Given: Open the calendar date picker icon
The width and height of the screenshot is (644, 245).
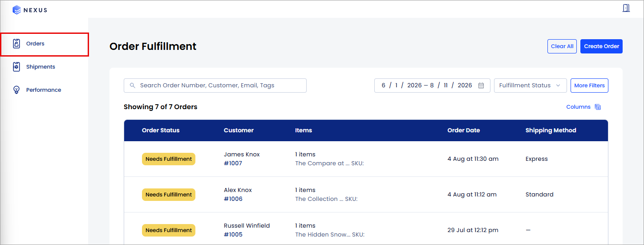Looking at the screenshot, I should coord(481,86).
